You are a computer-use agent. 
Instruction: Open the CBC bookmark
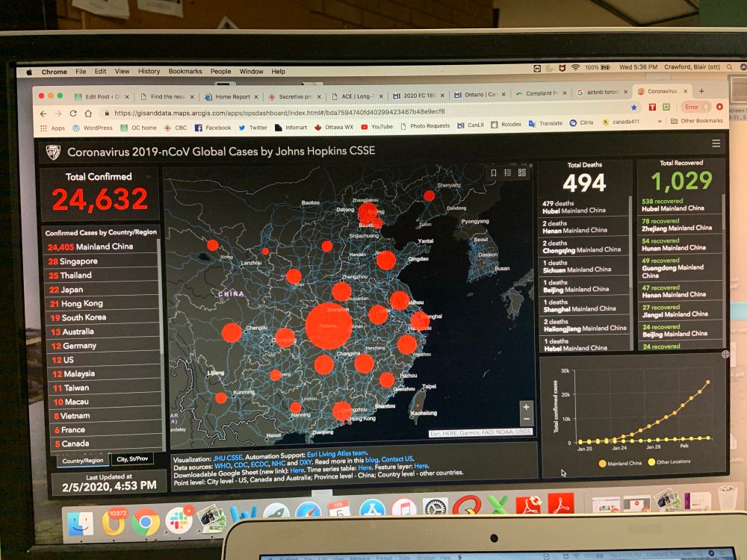(x=176, y=128)
